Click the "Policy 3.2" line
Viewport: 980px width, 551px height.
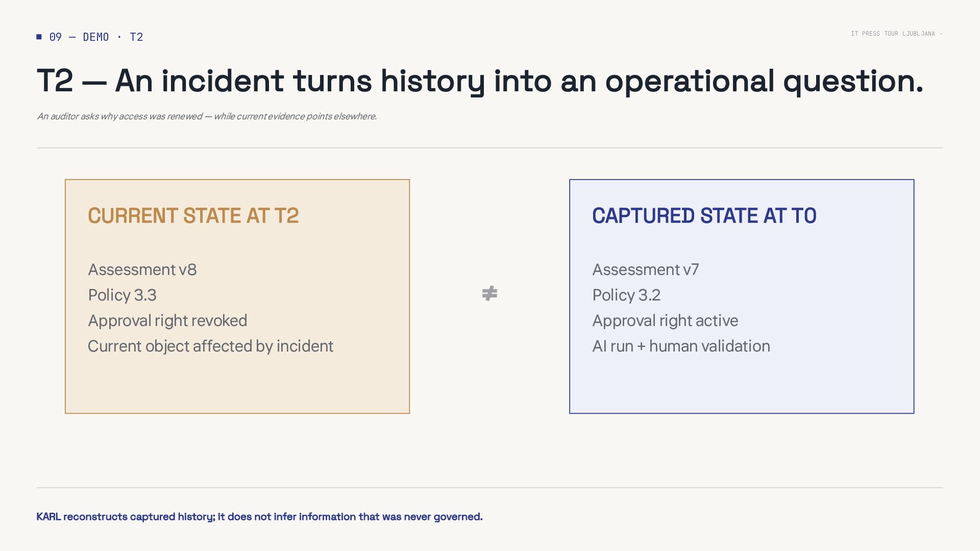pos(626,295)
